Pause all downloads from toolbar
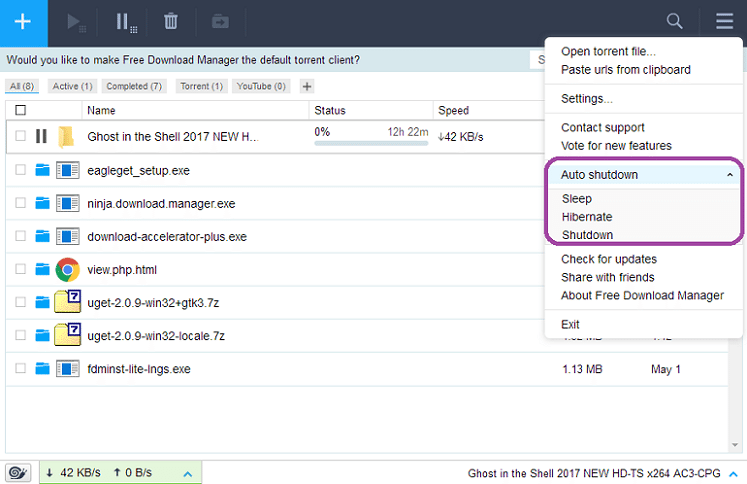Viewport: 747px width, 484px height. pyautogui.click(x=126, y=22)
